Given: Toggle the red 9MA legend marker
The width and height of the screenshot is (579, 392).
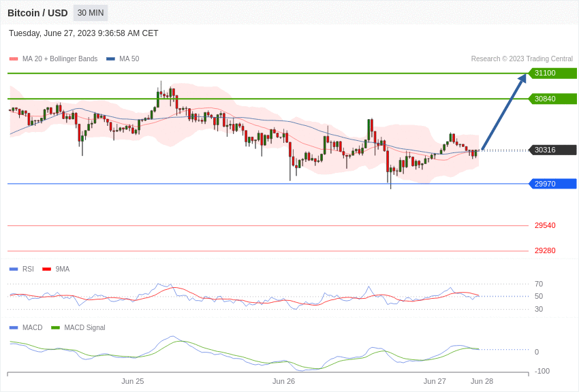Looking at the screenshot, I should tap(46, 269).
